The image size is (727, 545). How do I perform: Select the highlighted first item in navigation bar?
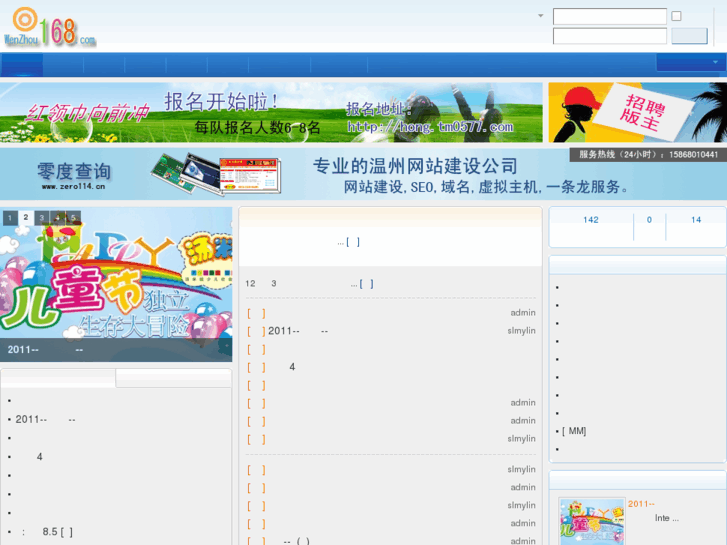tap(21, 65)
